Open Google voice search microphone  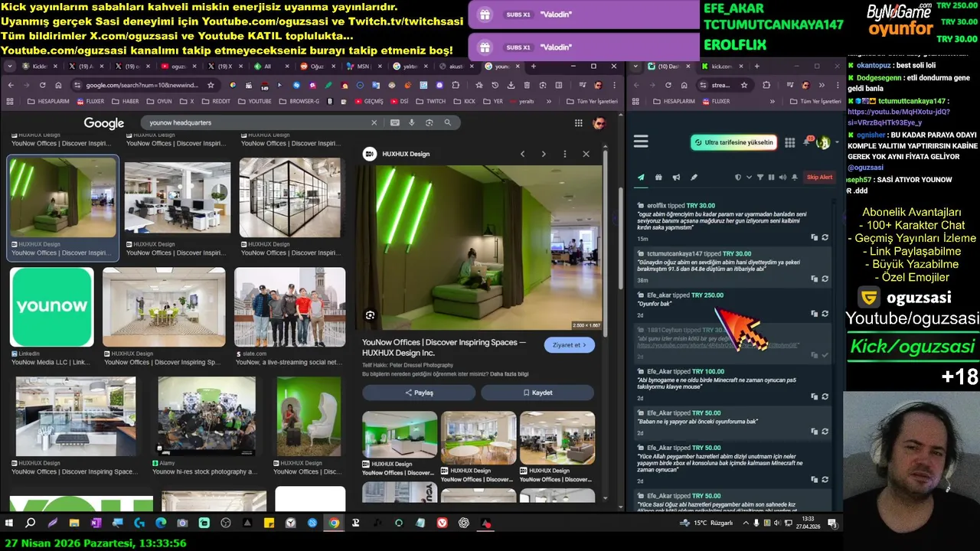[412, 122]
